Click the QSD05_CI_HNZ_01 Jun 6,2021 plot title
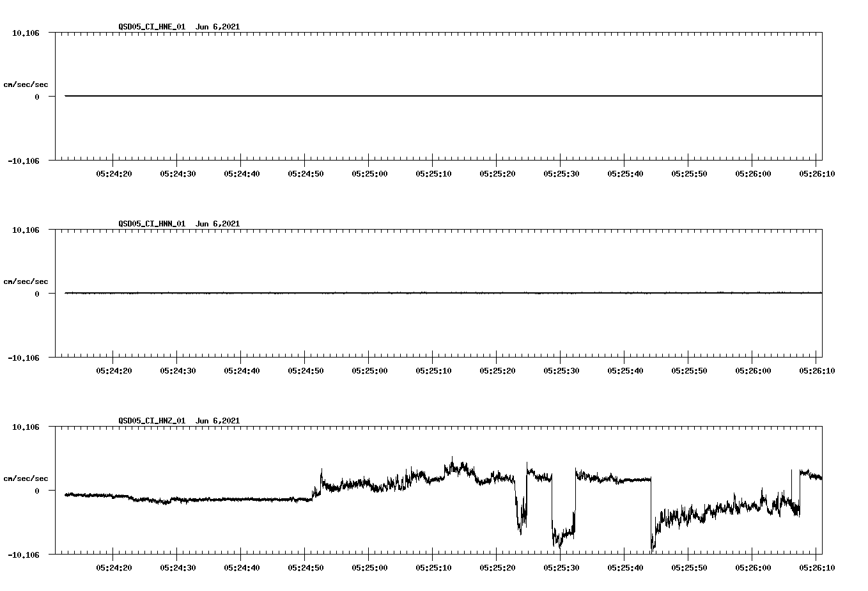The image size is (868, 591). point(179,421)
